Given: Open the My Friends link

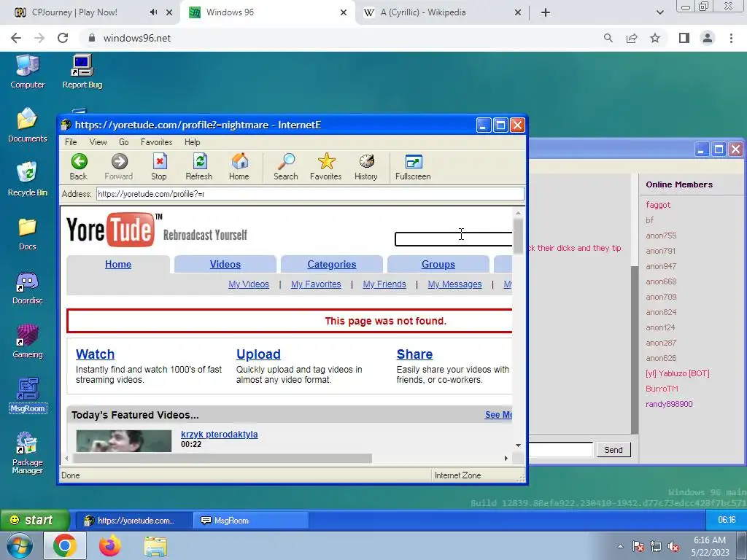Looking at the screenshot, I should (384, 284).
